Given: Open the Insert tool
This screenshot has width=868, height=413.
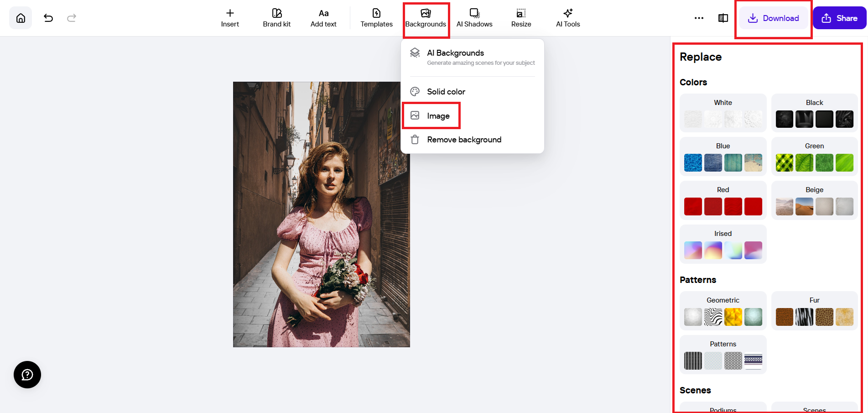Looking at the screenshot, I should 230,18.
